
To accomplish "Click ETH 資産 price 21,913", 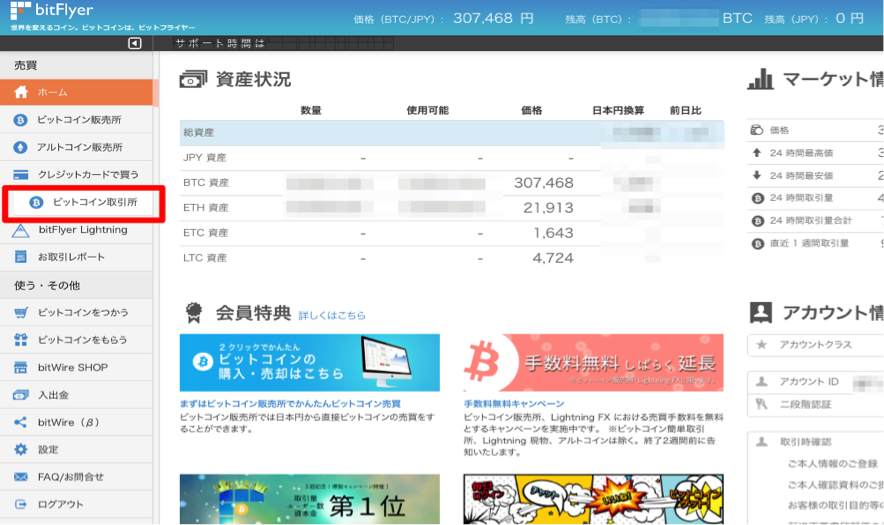I will (548, 208).
